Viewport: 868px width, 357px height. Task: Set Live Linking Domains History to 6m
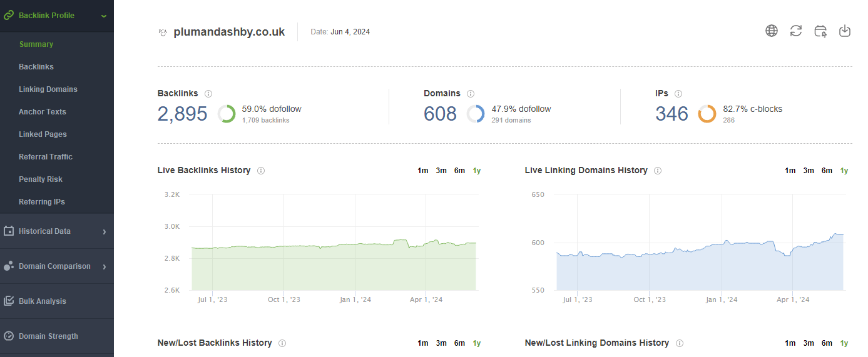coord(827,171)
